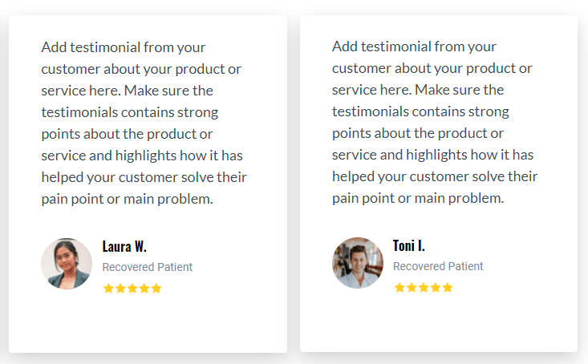The width and height of the screenshot is (588, 364).
Task: Click Laura W.'s profile photo
Action: (x=67, y=264)
